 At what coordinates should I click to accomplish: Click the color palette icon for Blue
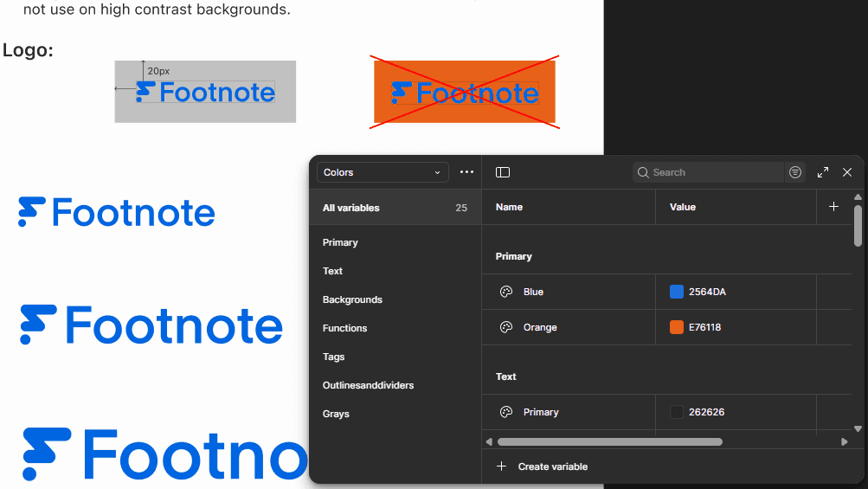506,292
